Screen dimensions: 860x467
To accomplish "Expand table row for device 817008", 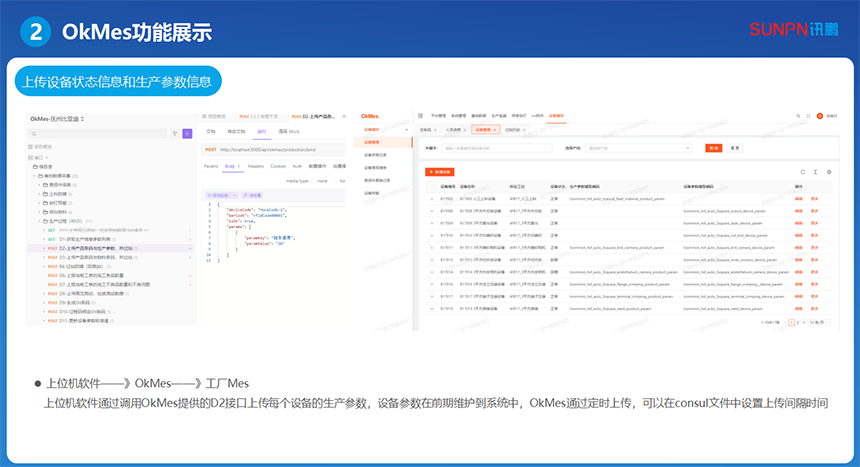I will [x=432, y=211].
